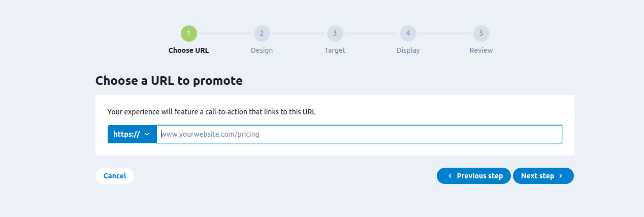Click the call-to-action description text
644x217 pixels.
point(211,112)
